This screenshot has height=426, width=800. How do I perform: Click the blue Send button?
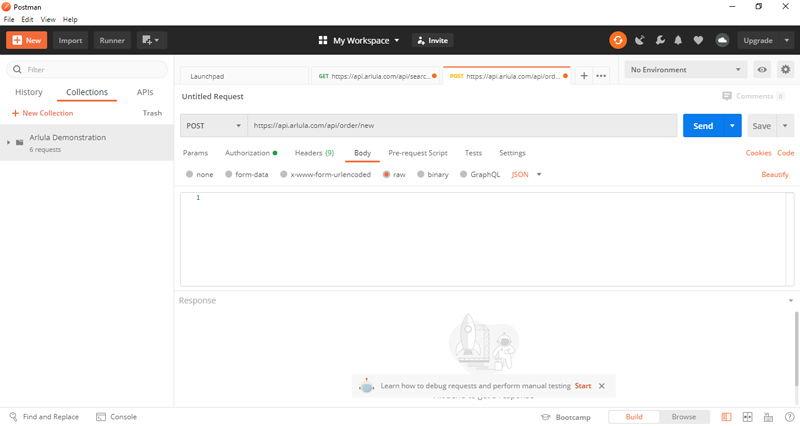(703, 126)
